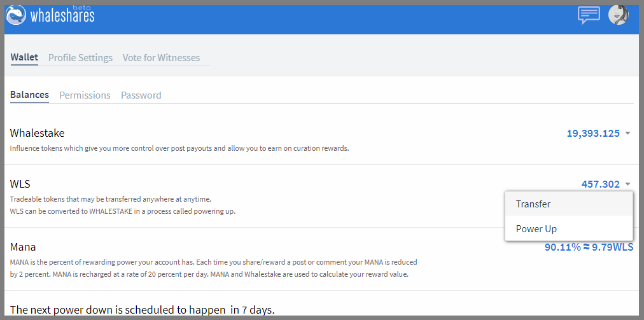Click the 'Influence tokens' description line
644x320 pixels.
click(179, 148)
